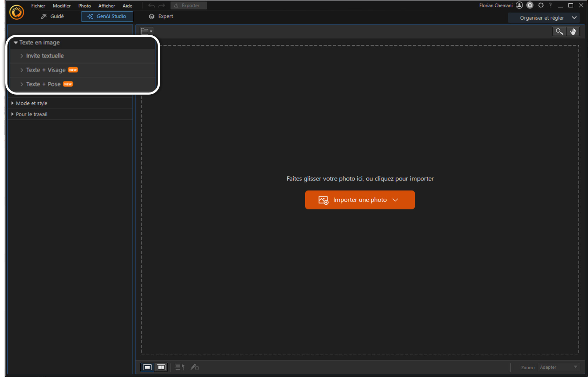Open the user account icon

(x=519, y=5)
